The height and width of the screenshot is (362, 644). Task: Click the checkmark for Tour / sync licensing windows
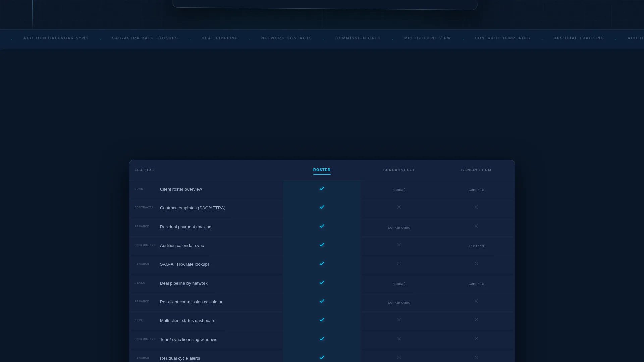click(x=322, y=339)
